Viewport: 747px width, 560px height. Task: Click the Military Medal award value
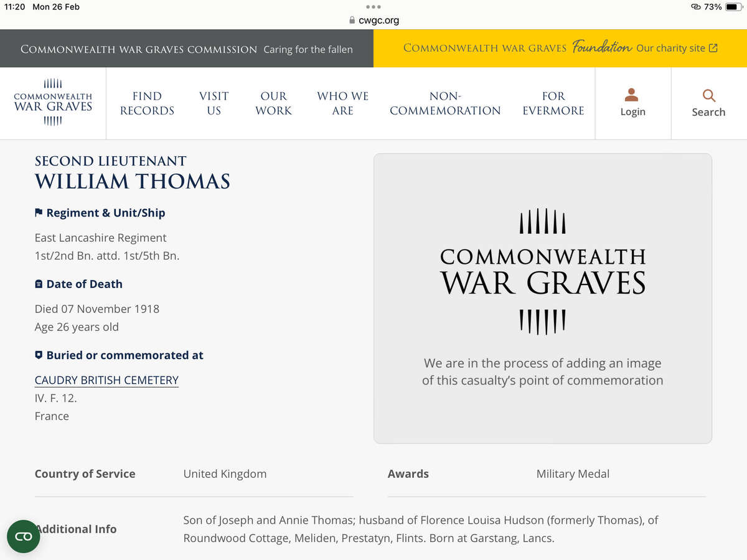pyautogui.click(x=573, y=474)
